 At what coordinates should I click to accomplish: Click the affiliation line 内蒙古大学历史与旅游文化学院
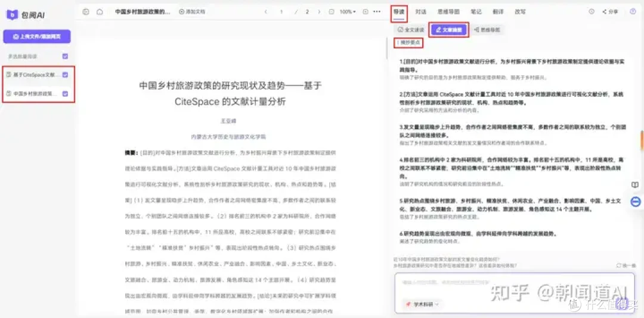(x=229, y=137)
